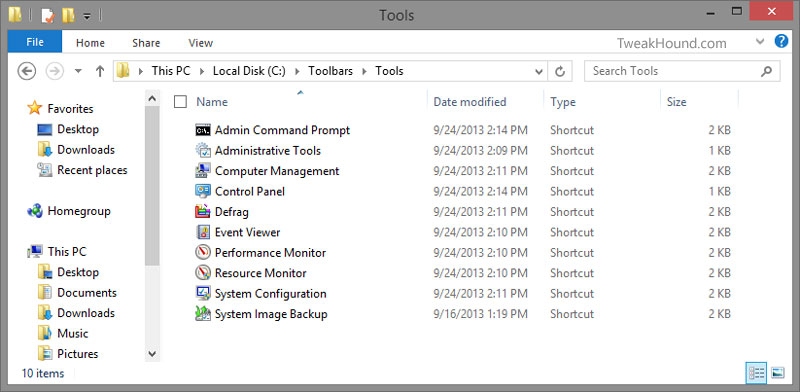
Task: Click Toolbars in the address path
Action: pyautogui.click(x=330, y=71)
